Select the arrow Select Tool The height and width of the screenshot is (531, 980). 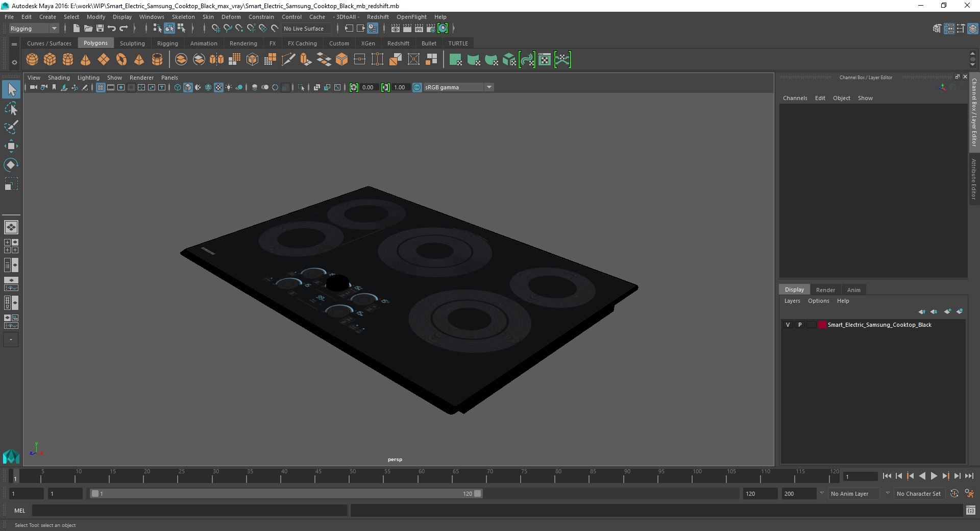pyautogui.click(x=11, y=90)
